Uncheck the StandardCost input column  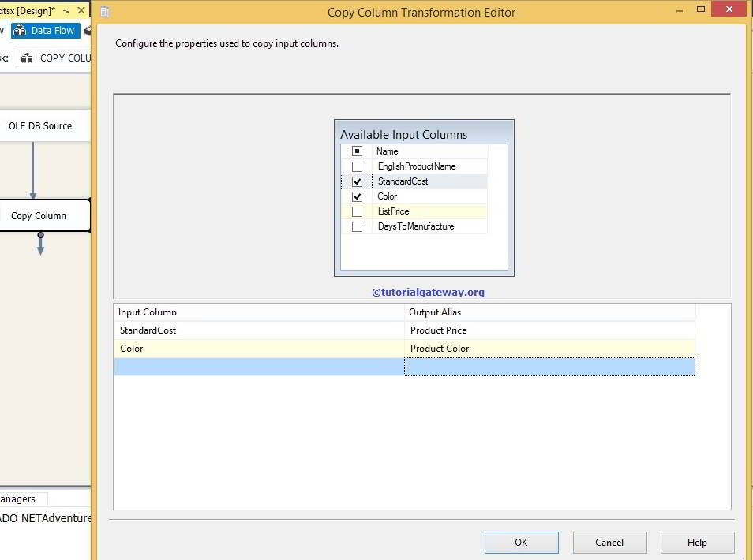pyautogui.click(x=357, y=181)
